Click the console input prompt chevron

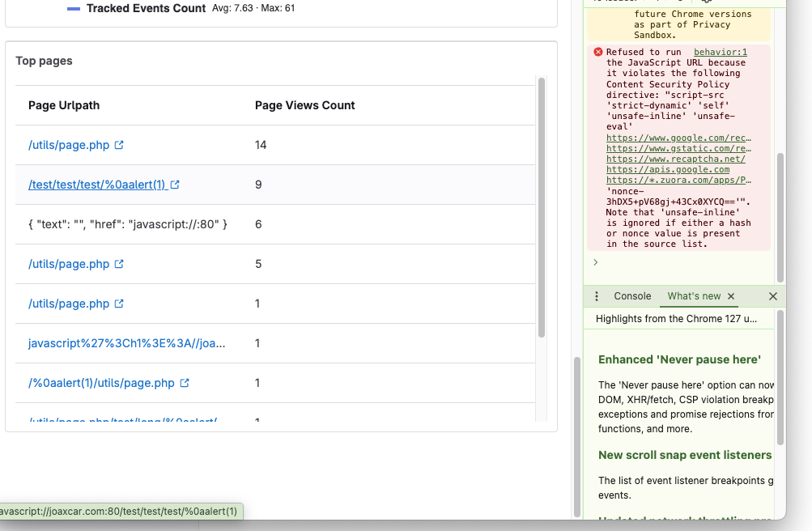(x=596, y=262)
